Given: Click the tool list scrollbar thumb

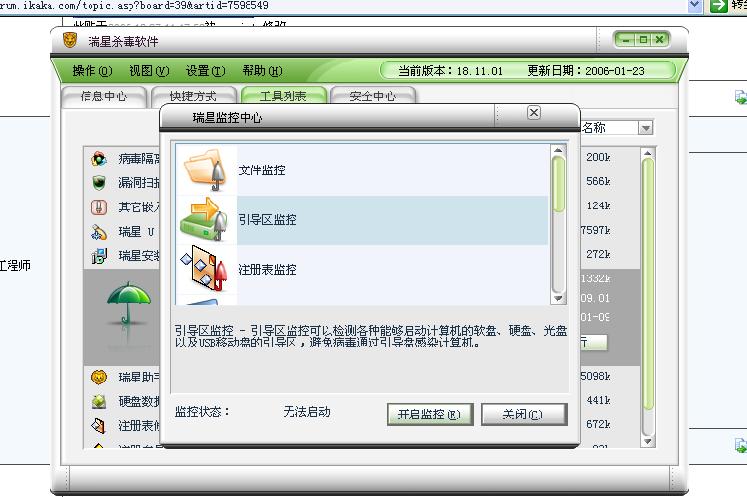Looking at the screenshot, I should (647, 284).
